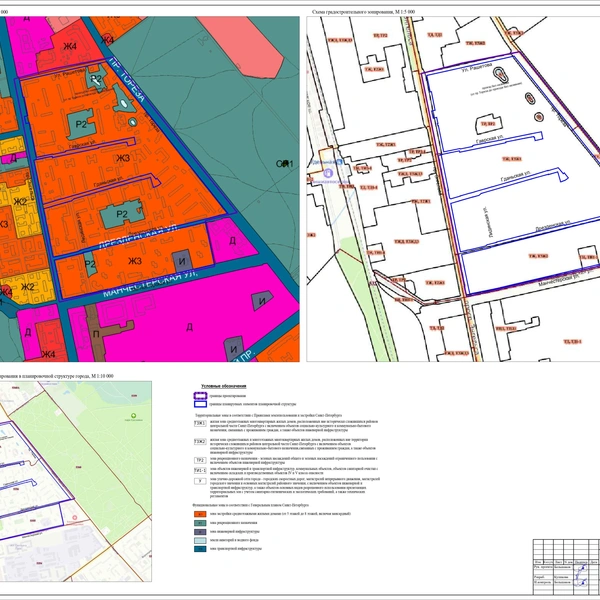600x600 pixels.
Task: Click the Р2 label beside Ул. Рашетова
Action: [x=96, y=79]
